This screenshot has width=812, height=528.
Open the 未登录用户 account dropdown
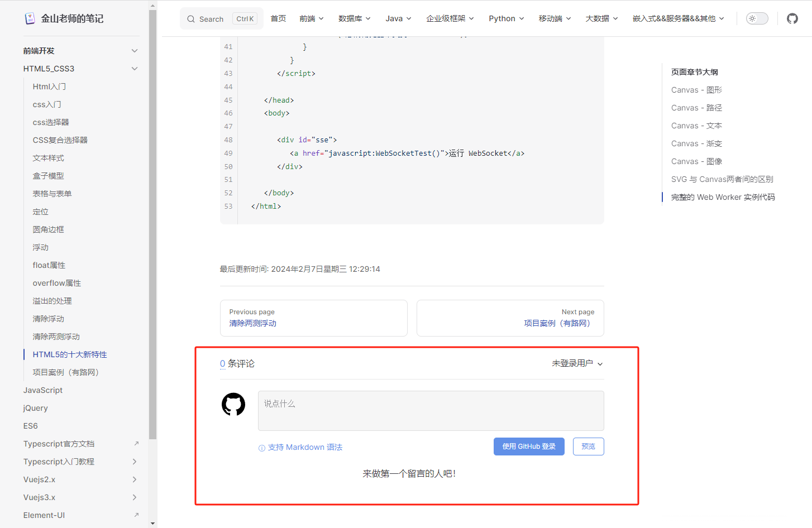(x=577, y=363)
